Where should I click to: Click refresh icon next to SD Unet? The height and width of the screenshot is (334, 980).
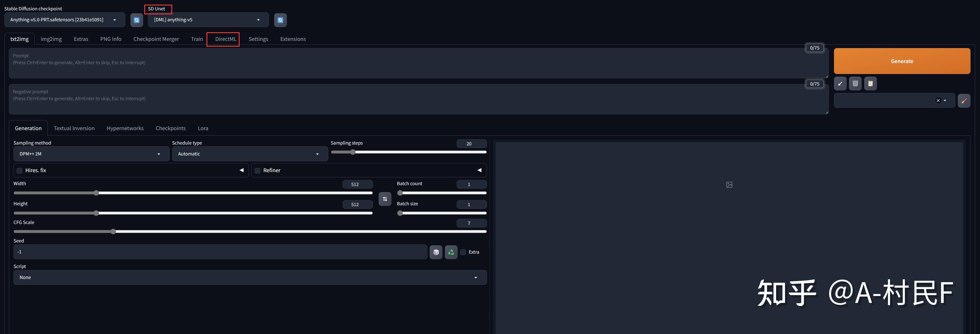coord(280,20)
